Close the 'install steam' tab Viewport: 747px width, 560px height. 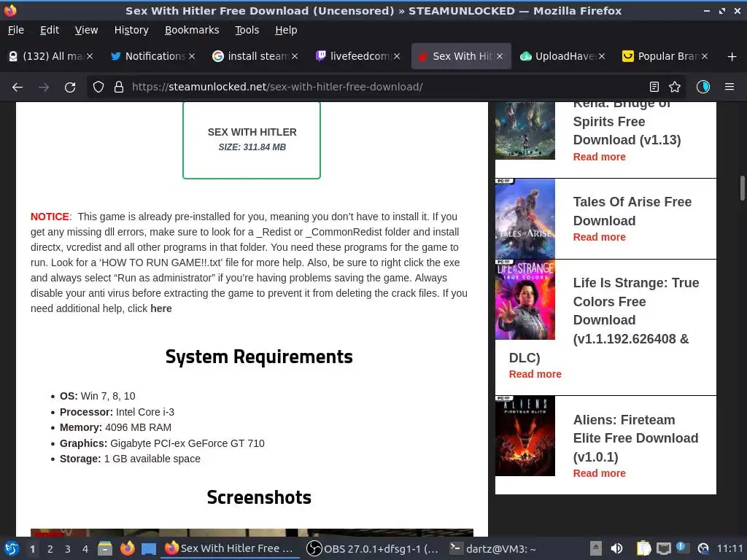coord(295,56)
